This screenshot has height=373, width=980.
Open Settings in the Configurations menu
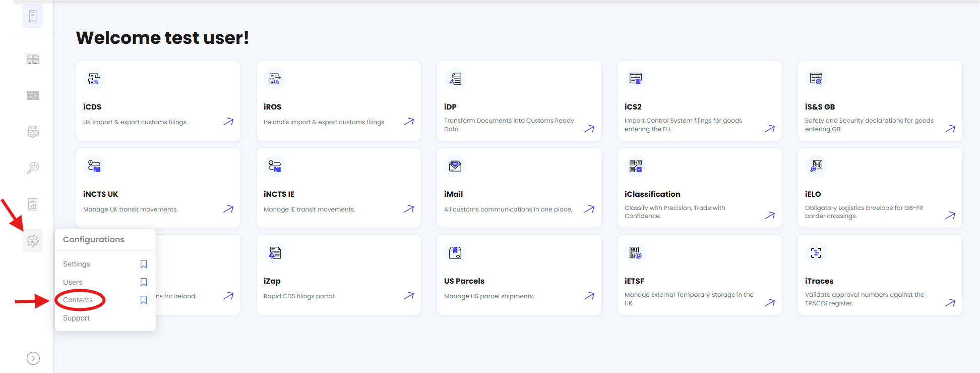(77, 264)
